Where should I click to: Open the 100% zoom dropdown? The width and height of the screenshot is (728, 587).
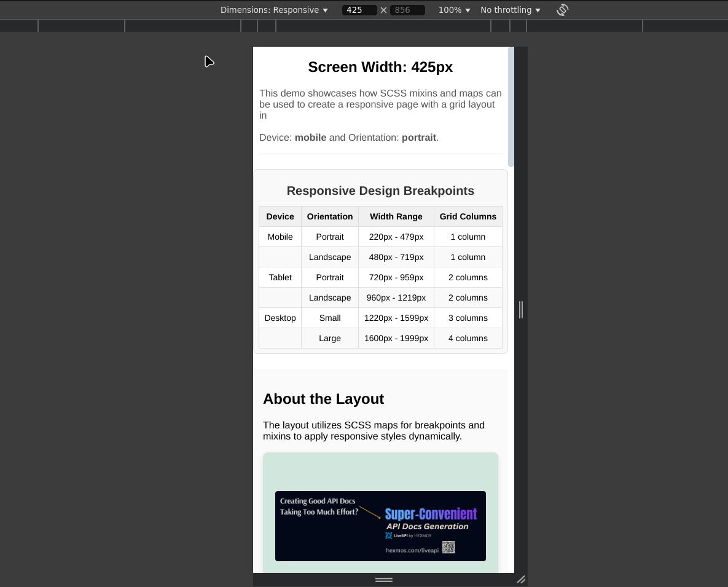click(454, 10)
